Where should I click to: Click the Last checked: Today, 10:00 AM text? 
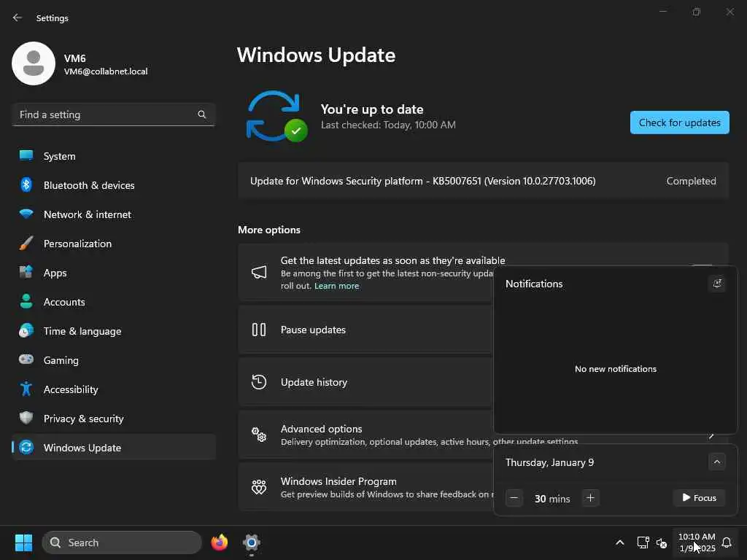pos(388,125)
